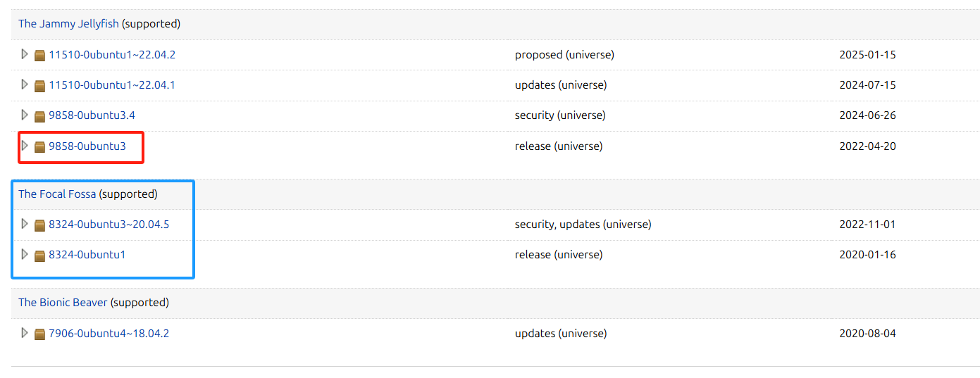
Task: Expand the 7906-0ubuntu4~18.04.2 row
Action: [x=25, y=333]
